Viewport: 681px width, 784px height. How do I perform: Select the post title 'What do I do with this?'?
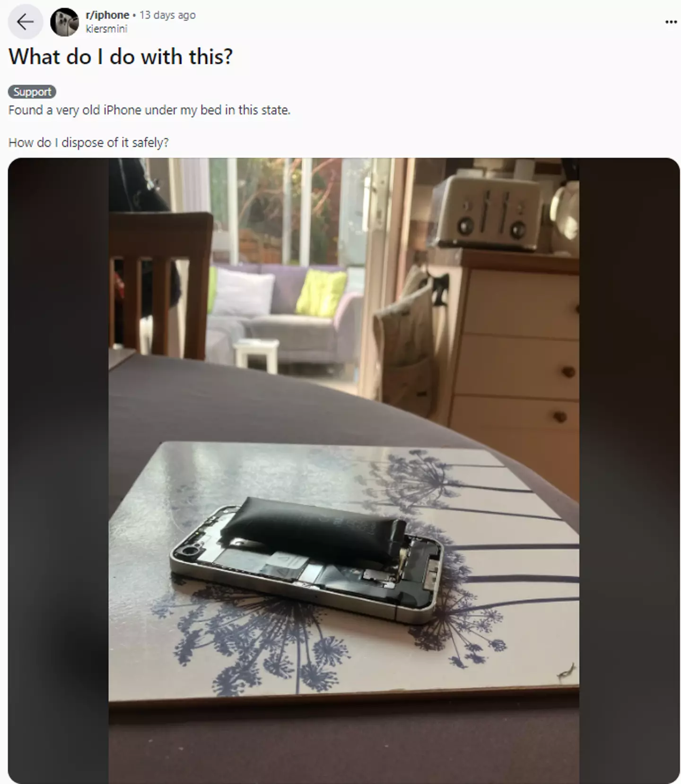[x=121, y=57]
